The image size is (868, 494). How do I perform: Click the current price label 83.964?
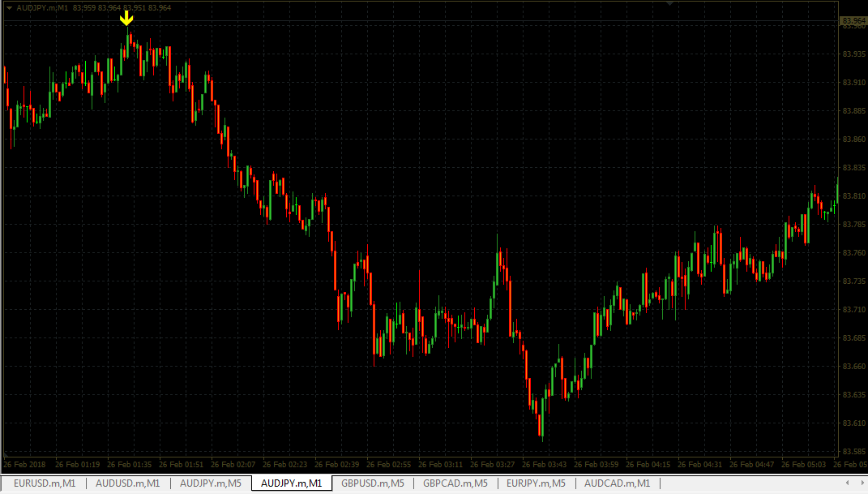[853, 21]
